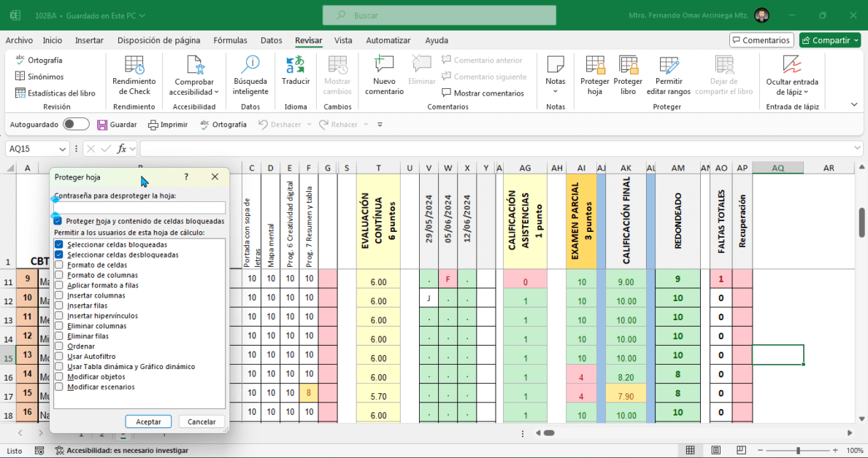Image resolution: width=868 pixels, height=458 pixels.
Task: Uncheck Seleccionar celdas bloqueadas
Action: point(59,245)
